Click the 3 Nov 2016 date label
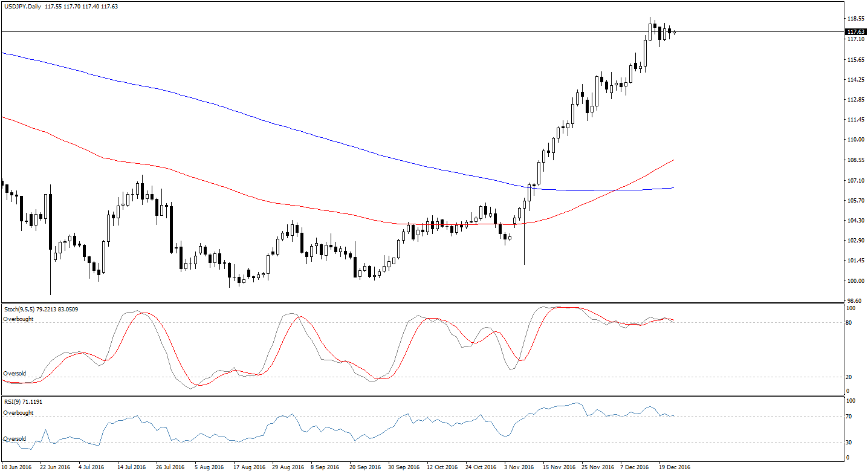868x474 pixels. pyautogui.click(x=519, y=467)
